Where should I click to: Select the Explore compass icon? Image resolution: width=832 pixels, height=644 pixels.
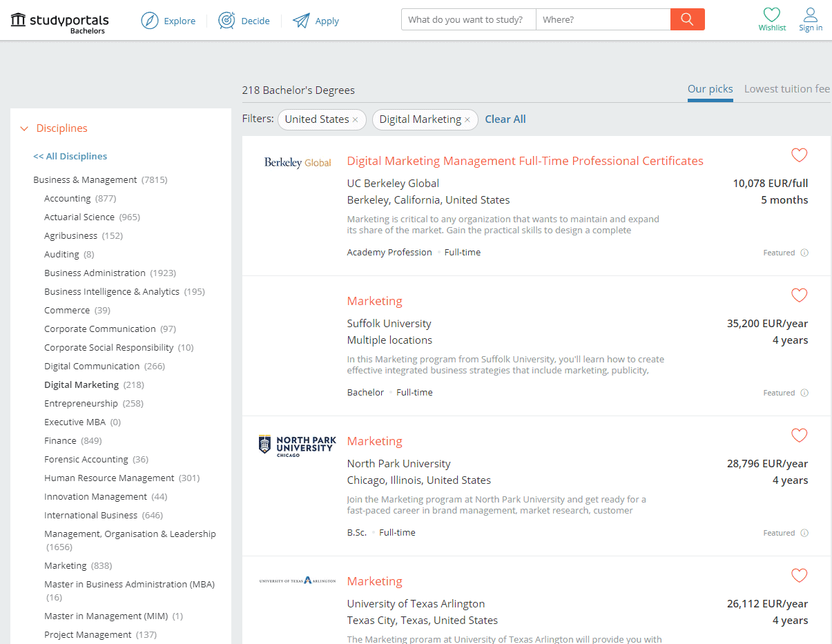click(x=150, y=21)
